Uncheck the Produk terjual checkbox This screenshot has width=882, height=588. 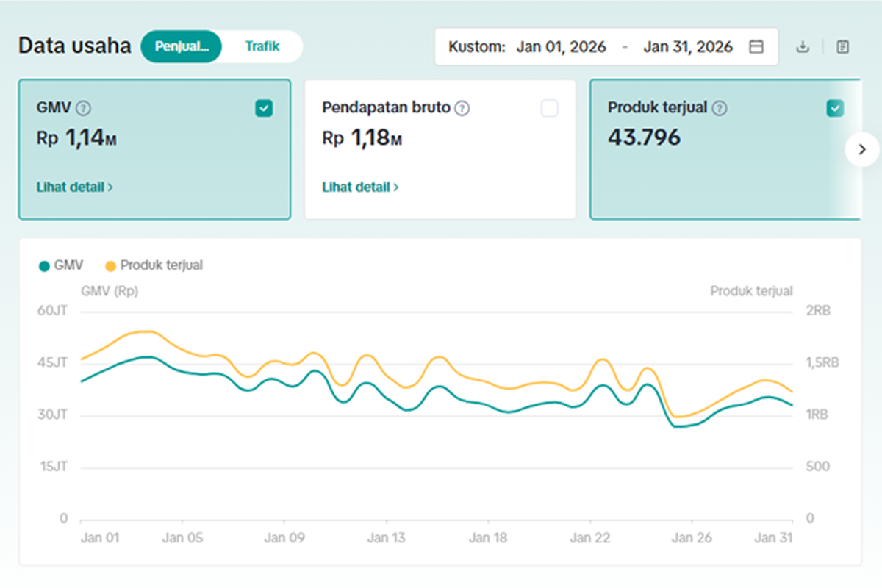(x=835, y=109)
